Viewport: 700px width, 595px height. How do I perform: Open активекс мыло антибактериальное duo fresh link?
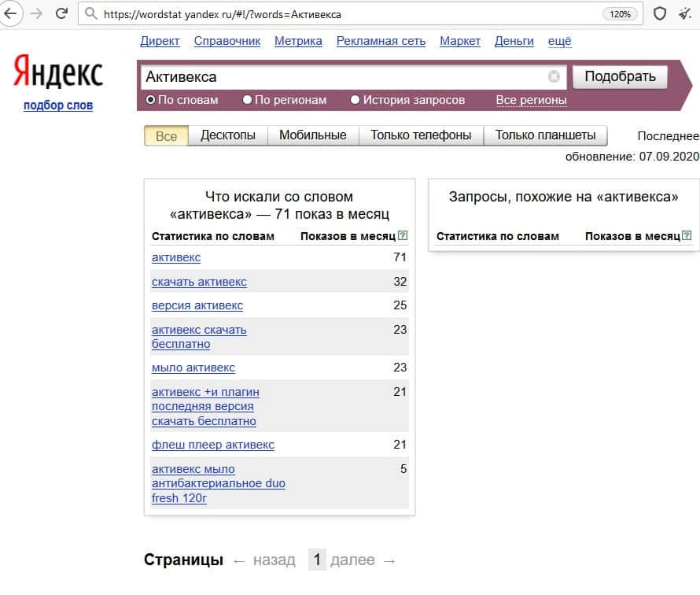point(219,483)
